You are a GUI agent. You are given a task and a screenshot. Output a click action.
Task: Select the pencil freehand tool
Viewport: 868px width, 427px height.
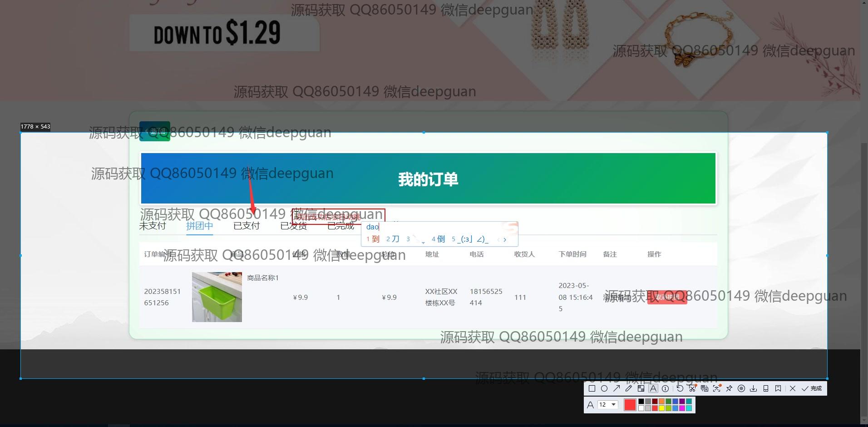629,388
